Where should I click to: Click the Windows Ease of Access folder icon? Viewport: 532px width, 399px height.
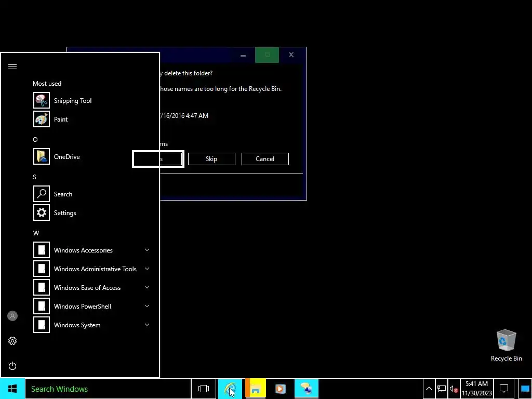tap(42, 287)
